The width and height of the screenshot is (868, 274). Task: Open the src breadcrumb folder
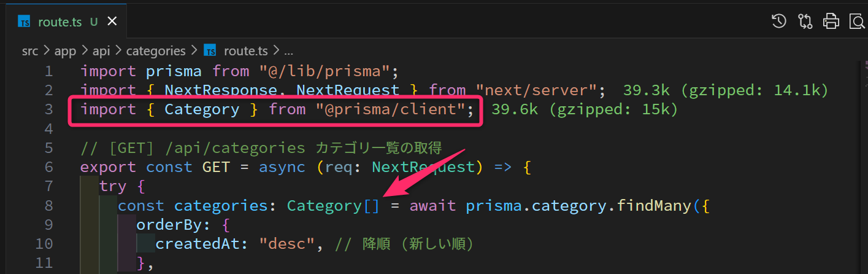tap(30, 50)
